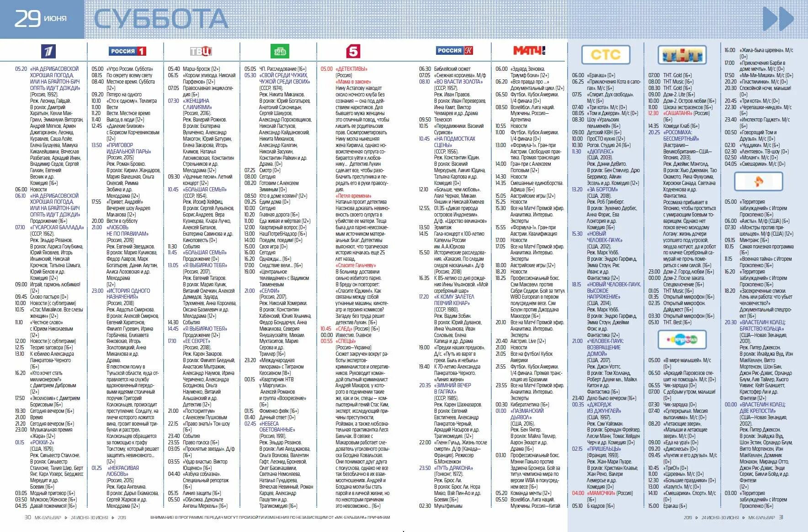Click «К КОМУ ЗАЛЕТЕЛ ПЕВЧИЙ КЕНАР» at 17.20

[x=454, y=300]
